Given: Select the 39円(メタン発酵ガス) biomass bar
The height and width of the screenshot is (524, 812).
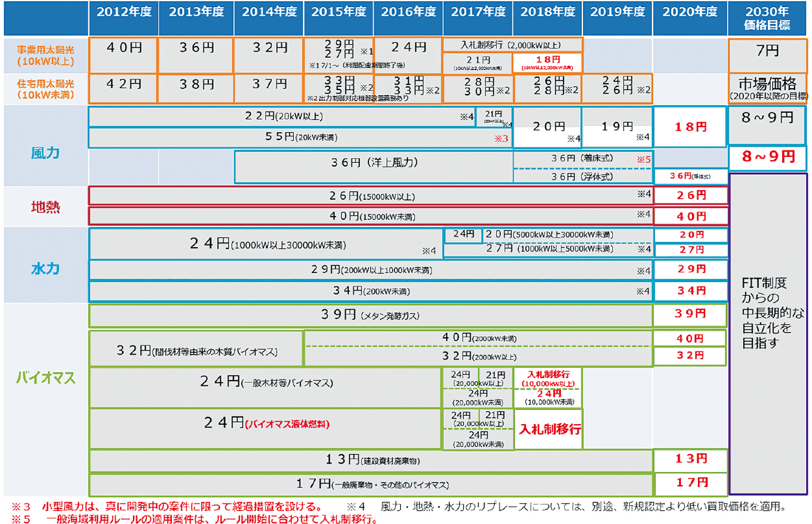Looking at the screenshot, I should point(371,315).
